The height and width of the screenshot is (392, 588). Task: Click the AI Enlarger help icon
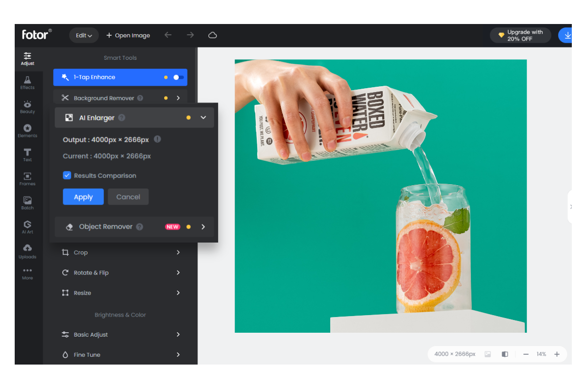(122, 118)
